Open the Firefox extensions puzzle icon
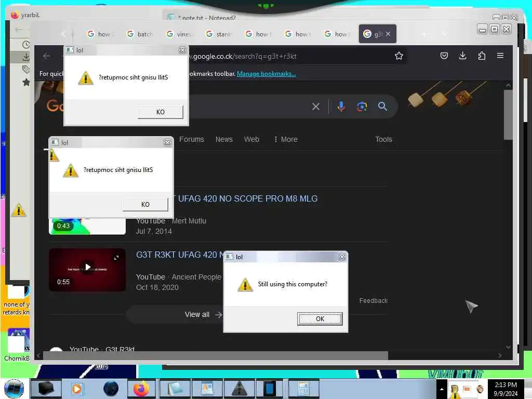The image size is (532, 399). pos(482,56)
